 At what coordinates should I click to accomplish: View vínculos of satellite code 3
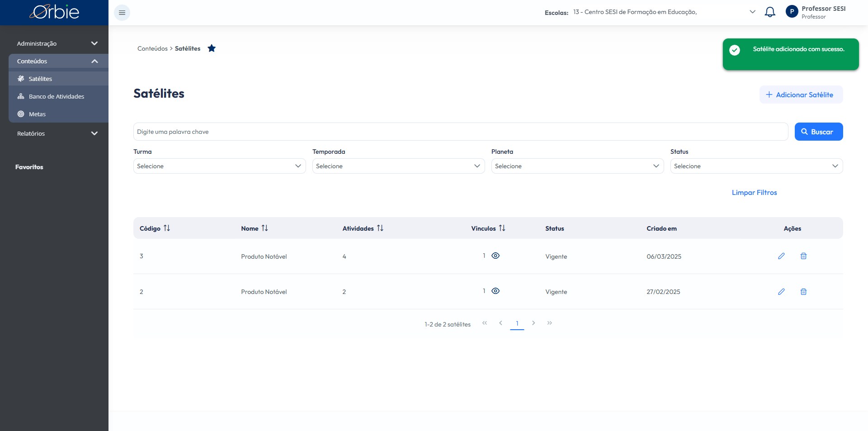(x=495, y=256)
